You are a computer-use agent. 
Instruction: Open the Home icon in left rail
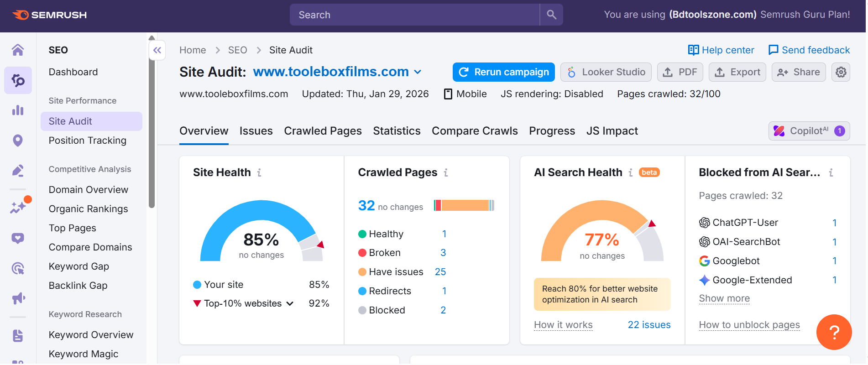(x=18, y=50)
